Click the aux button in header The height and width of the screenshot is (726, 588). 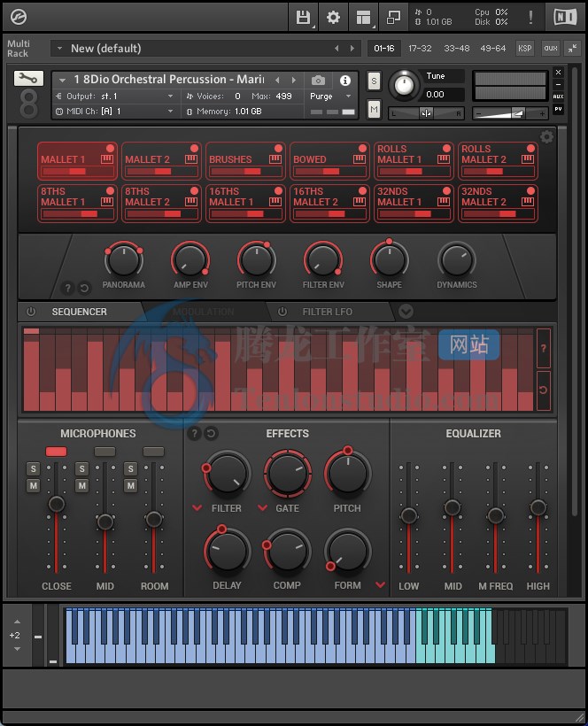551,48
